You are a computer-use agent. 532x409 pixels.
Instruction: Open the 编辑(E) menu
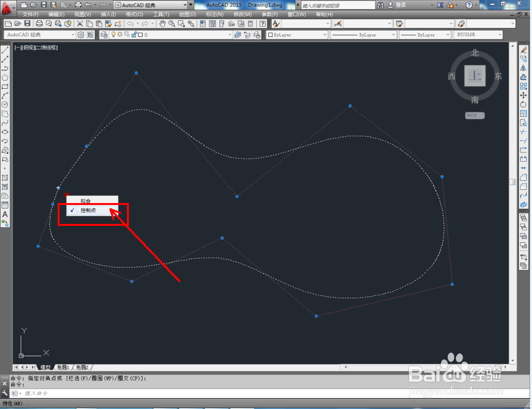pyautogui.click(x=56, y=15)
